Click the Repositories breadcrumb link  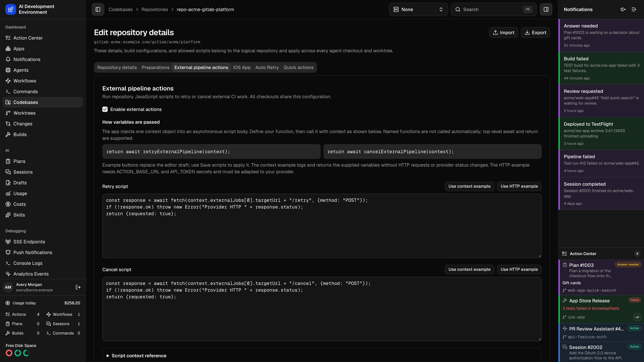154,10
